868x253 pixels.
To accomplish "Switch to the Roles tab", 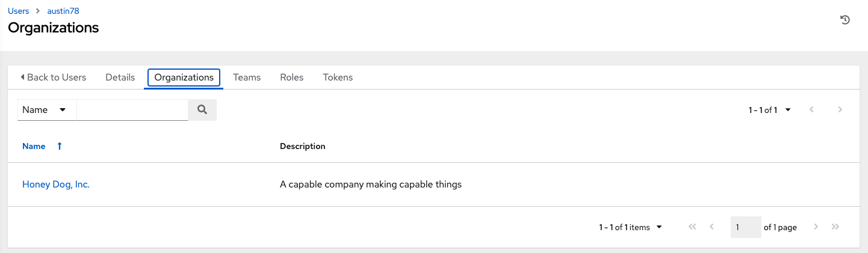I will pyautogui.click(x=291, y=78).
